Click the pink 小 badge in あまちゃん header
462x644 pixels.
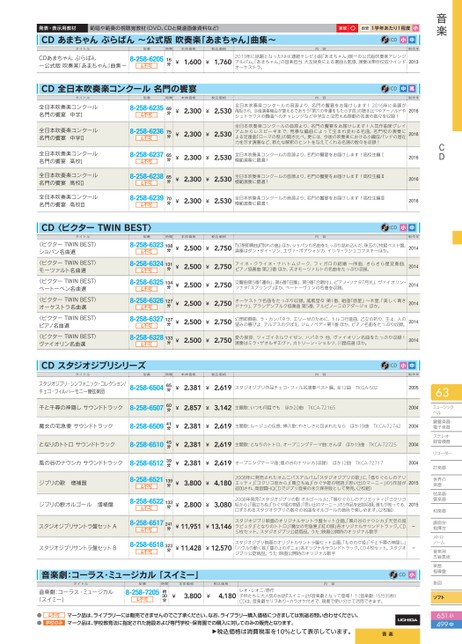(x=404, y=40)
